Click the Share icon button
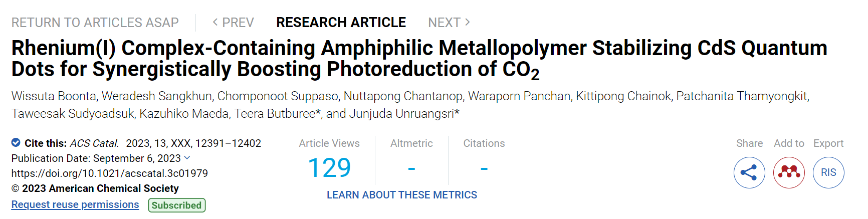 tap(749, 173)
